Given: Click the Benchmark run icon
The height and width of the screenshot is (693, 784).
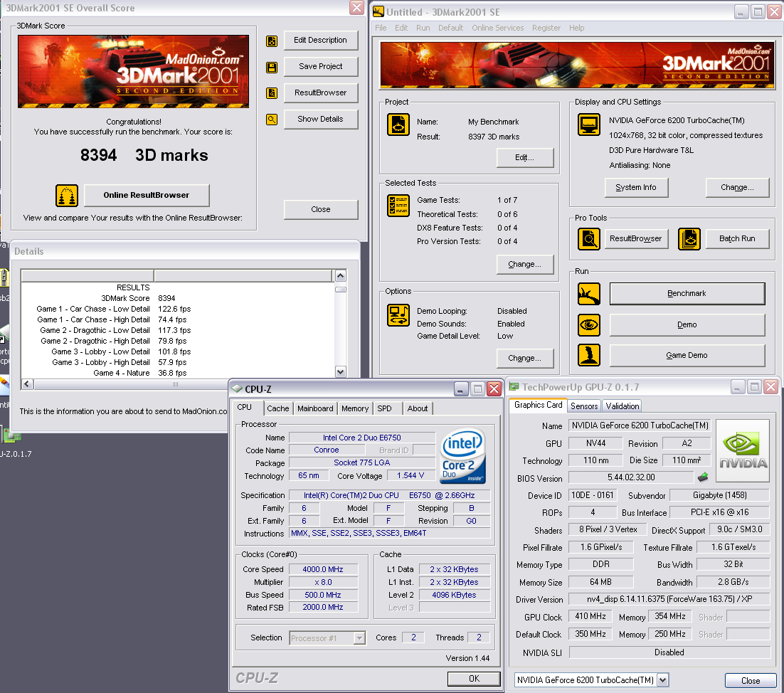Looking at the screenshot, I should [x=589, y=294].
